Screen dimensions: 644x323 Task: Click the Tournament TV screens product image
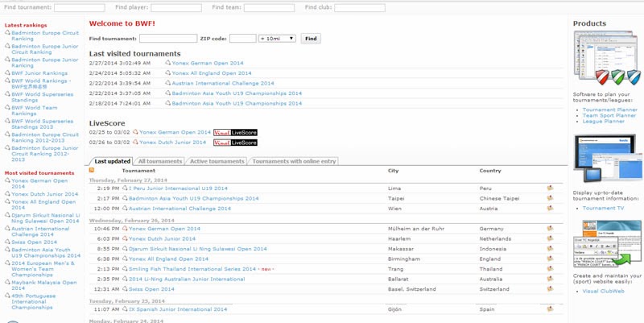pos(609,159)
